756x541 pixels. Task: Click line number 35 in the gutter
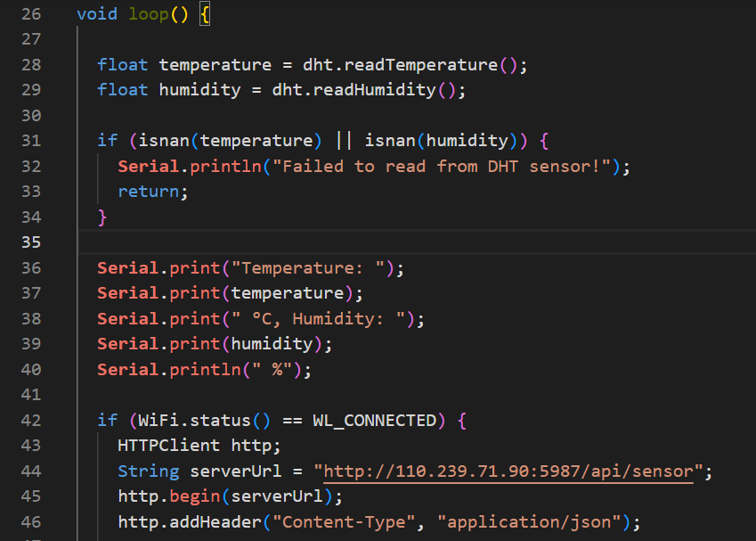[x=31, y=242]
